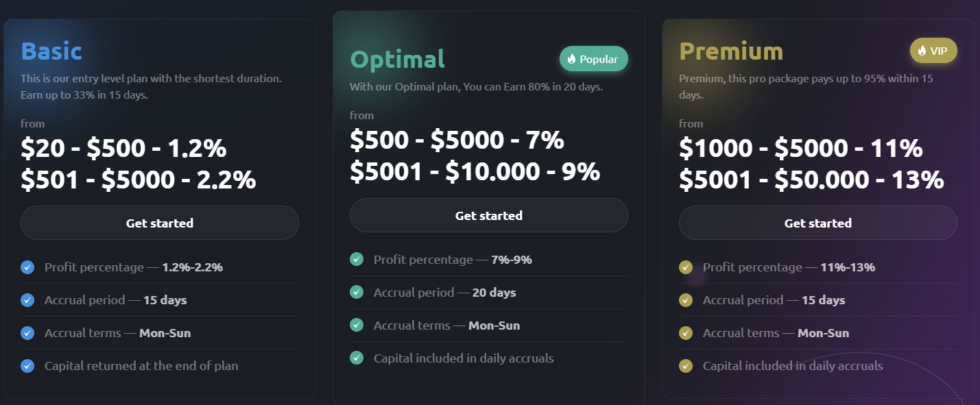The image size is (980, 405).
Task: Select the Popular badge on Optimal plan
Action: 593,59
